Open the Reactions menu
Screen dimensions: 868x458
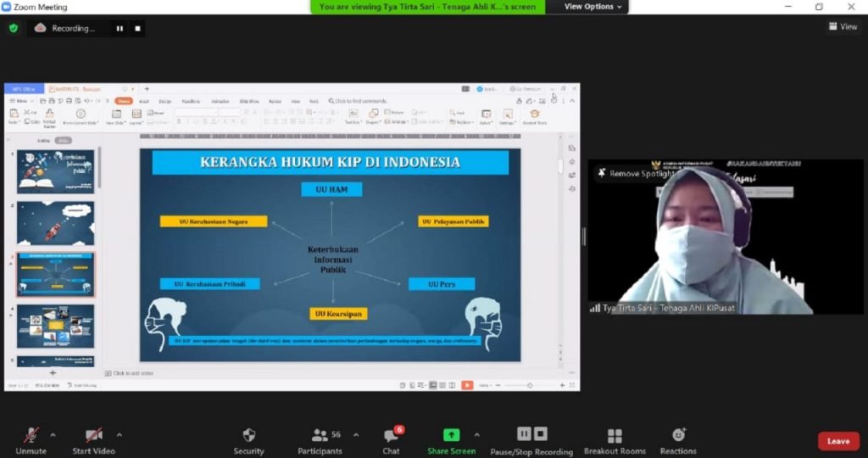click(678, 435)
